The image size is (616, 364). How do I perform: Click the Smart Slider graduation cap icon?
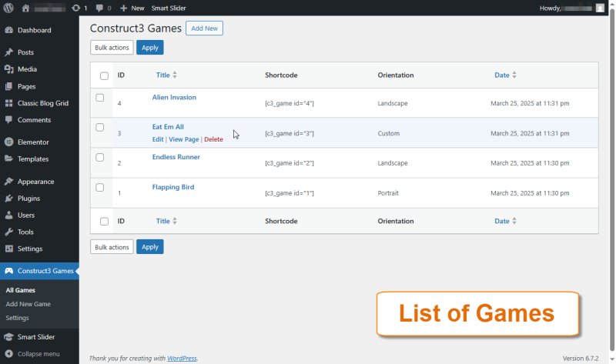9,337
